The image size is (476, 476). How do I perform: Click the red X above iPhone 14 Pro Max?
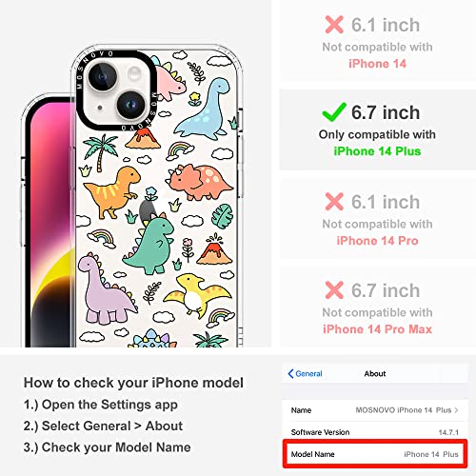(x=334, y=290)
